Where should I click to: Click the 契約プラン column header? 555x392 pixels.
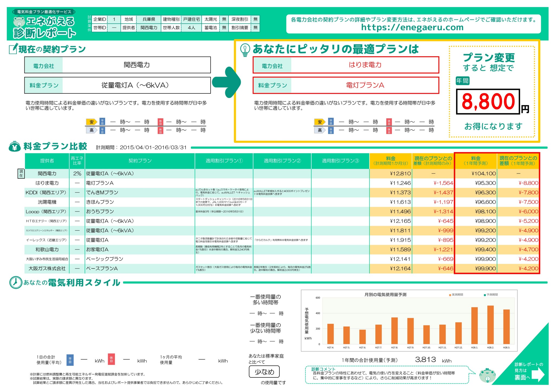click(140, 161)
